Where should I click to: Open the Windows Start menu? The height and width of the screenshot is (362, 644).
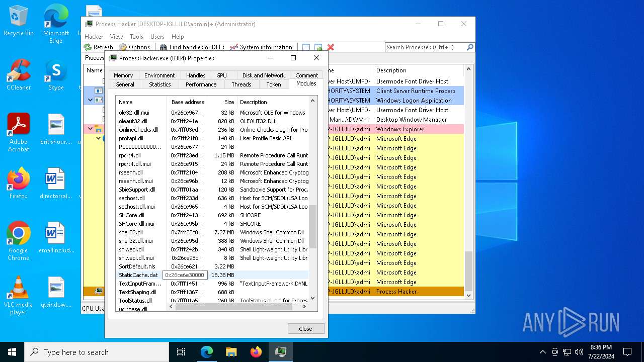(12, 352)
